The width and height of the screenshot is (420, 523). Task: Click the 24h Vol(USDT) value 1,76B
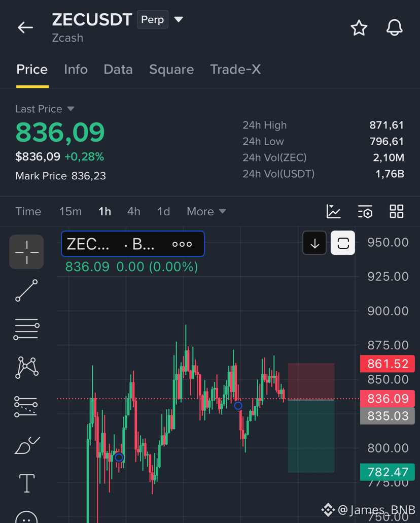point(390,174)
